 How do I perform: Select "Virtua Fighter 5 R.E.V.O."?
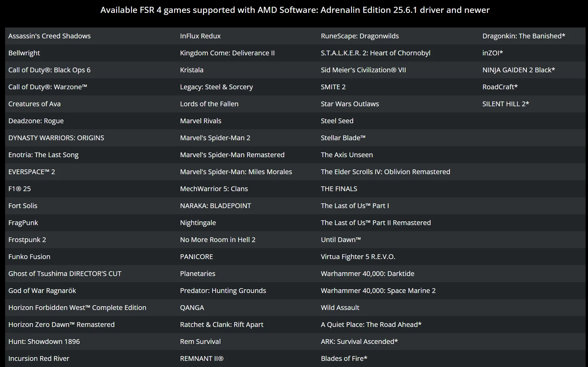click(x=358, y=257)
